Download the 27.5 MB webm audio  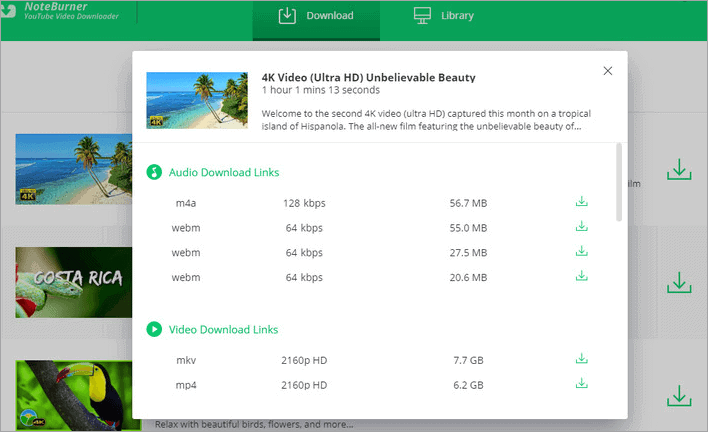click(582, 251)
